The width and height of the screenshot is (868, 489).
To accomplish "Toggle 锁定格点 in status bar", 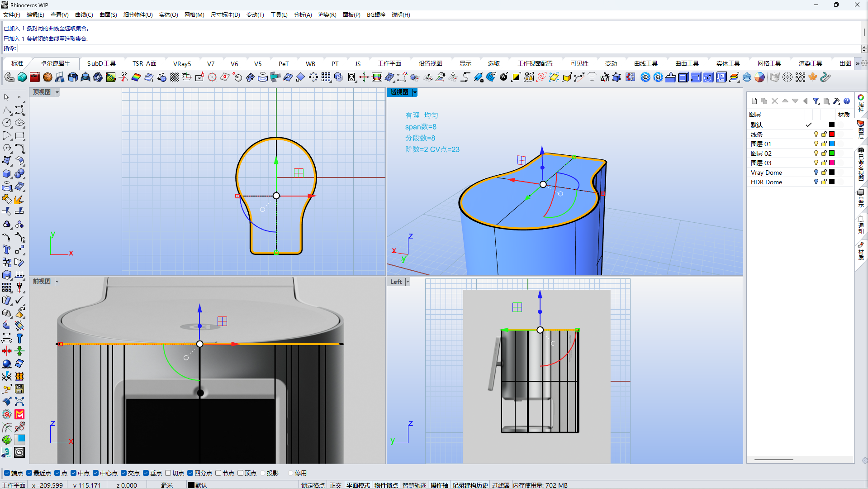I will [313, 485].
